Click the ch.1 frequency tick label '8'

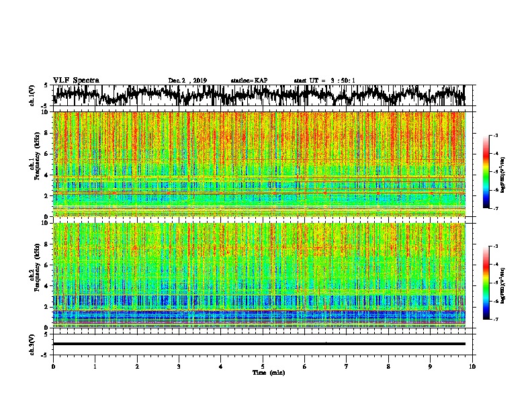(47, 133)
